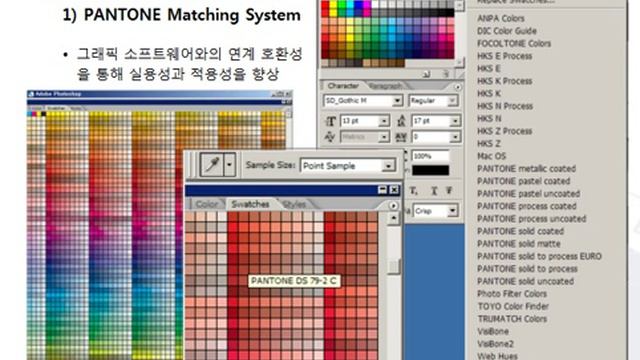The height and width of the screenshot is (360, 640).
Task: Load PANTONE pastel uncoated library
Action: tap(529, 193)
